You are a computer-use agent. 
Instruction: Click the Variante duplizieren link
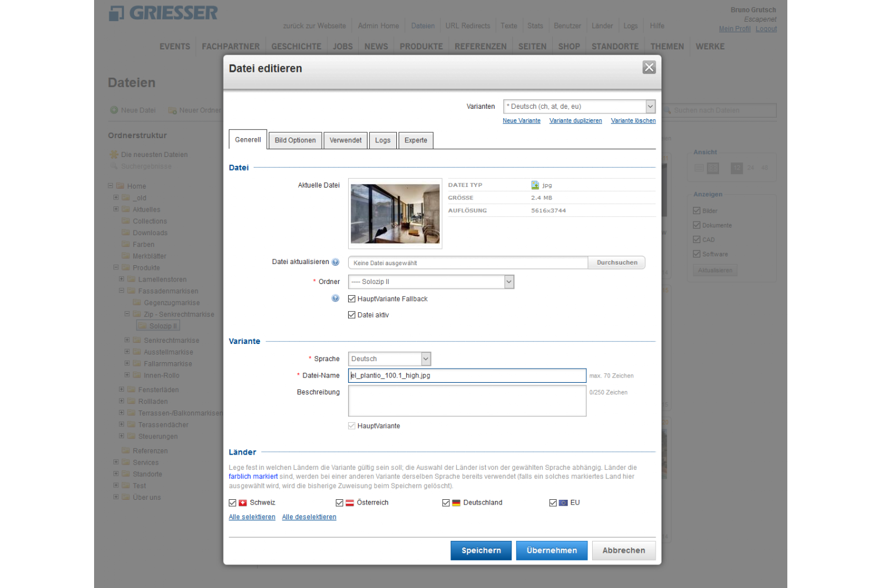pyautogui.click(x=575, y=121)
